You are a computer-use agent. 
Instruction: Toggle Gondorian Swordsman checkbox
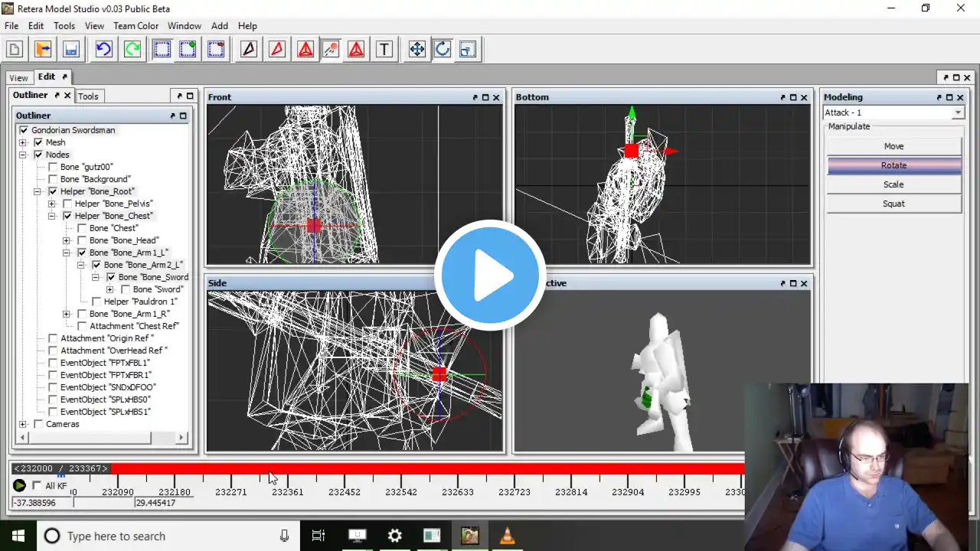(24, 130)
